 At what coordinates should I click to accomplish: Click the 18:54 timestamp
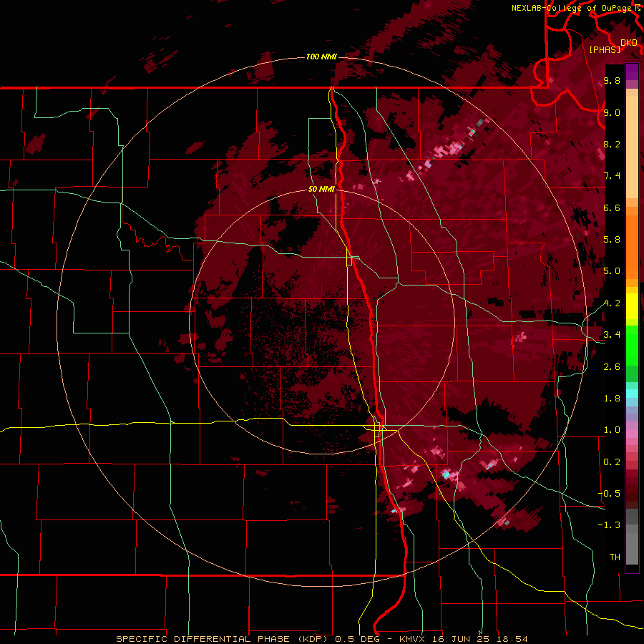512,639
